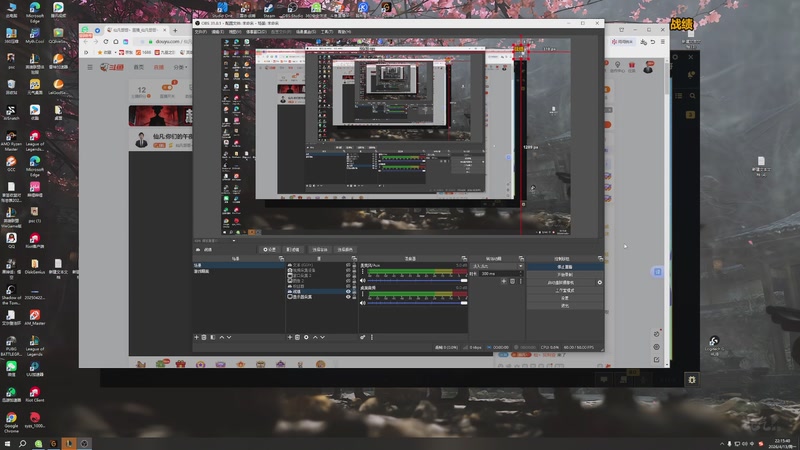Select second scene in Scenes list
Viewport: 800px width, 450px height.
[x=238, y=271]
